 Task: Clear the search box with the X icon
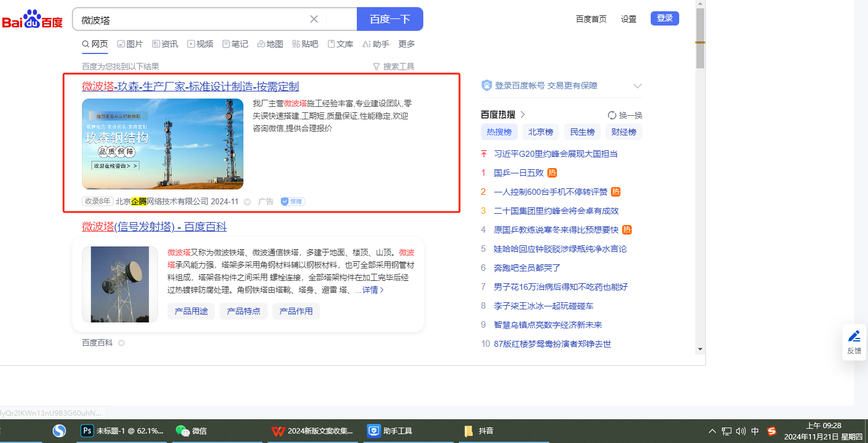tap(314, 19)
